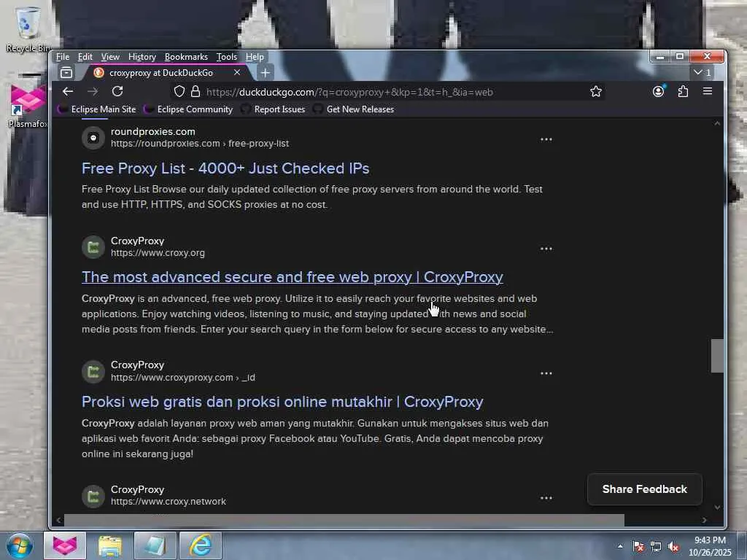Open a new tab with plus button
This screenshot has height=560, width=747.
[x=266, y=73]
